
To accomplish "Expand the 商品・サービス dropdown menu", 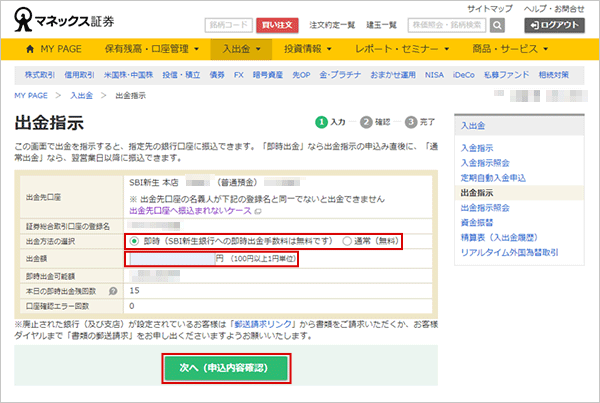I will click(x=510, y=49).
